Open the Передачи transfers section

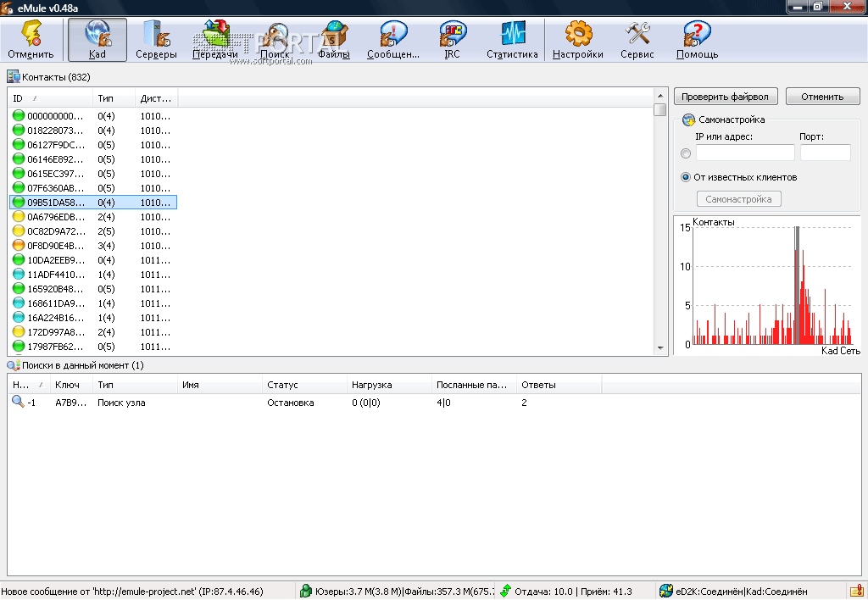coord(215,39)
